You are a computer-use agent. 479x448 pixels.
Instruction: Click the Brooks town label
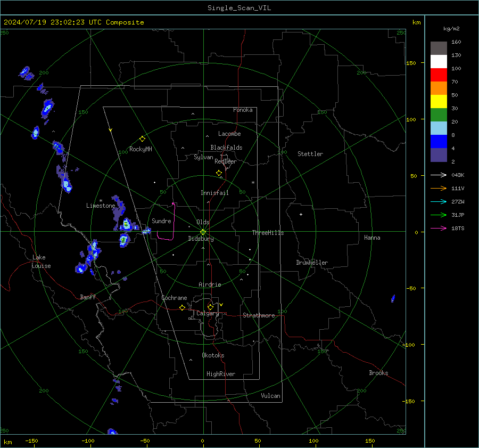pyautogui.click(x=378, y=373)
